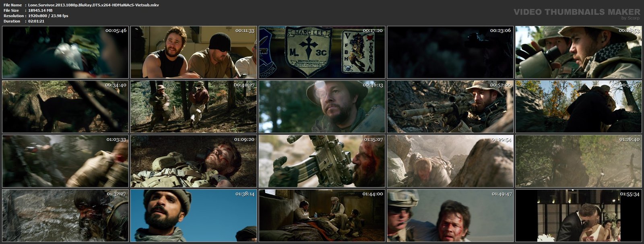
Task: Select the Marc Lee patch thumbnail 00:17:20
Action: 322,52
